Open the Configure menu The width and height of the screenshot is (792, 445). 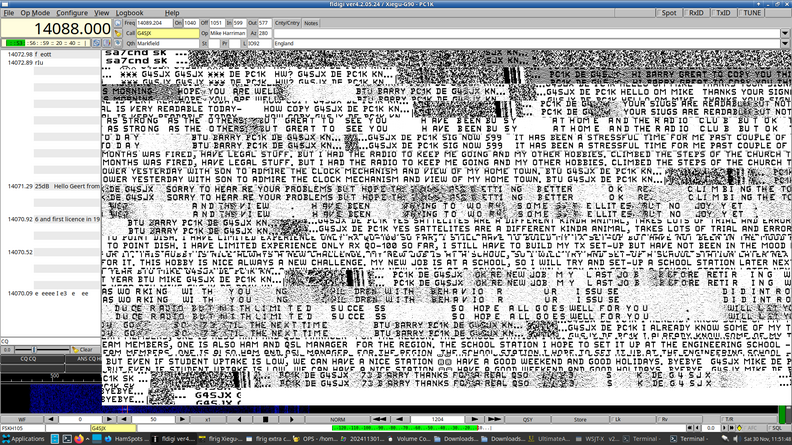pyautogui.click(x=72, y=13)
